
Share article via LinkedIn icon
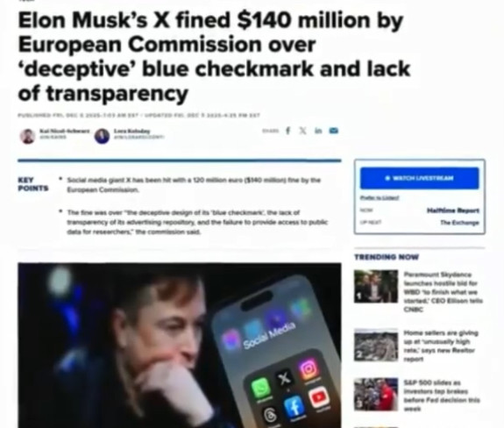click(318, 131)
